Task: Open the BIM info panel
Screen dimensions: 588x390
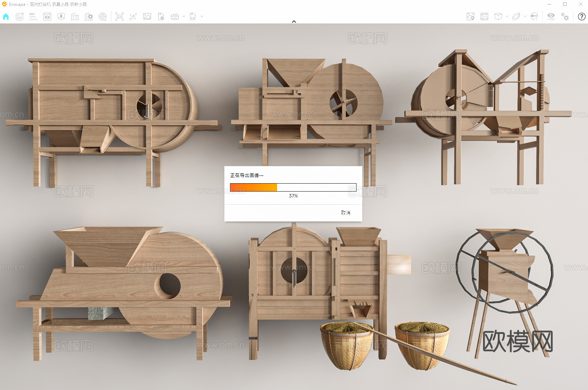Action: pos(33,17)
